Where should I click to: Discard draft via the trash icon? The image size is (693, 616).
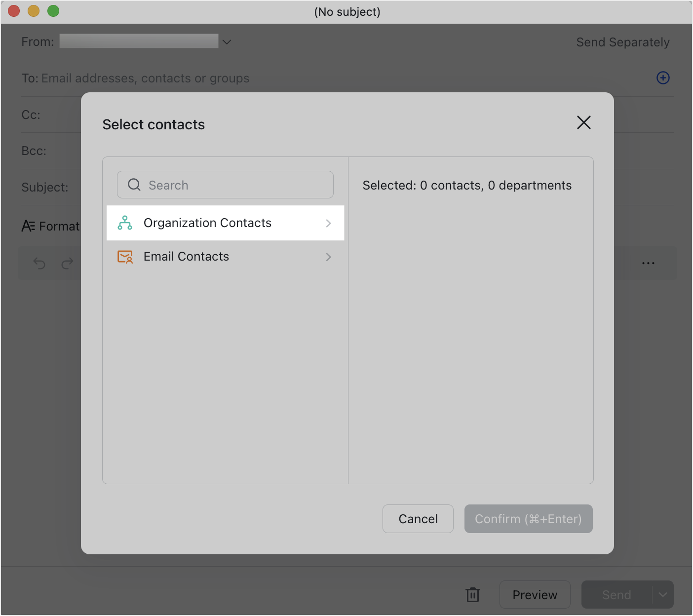click(x=473, y=595)
